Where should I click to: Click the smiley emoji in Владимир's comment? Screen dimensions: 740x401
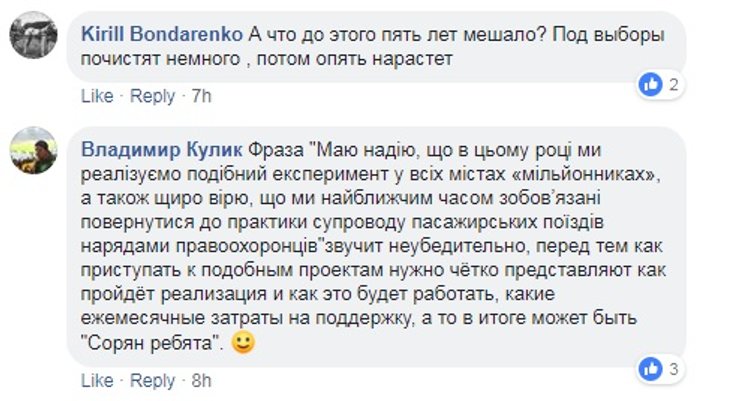[x=241, y=344]
